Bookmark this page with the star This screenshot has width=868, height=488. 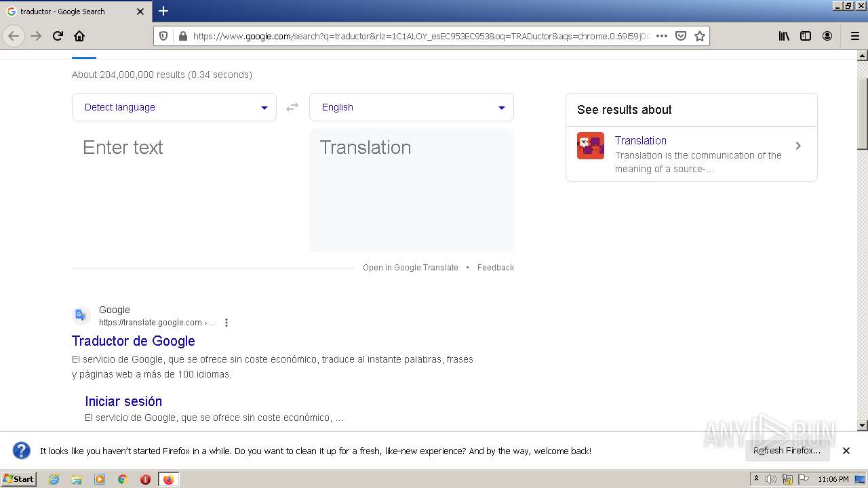[x=700, y=36]
